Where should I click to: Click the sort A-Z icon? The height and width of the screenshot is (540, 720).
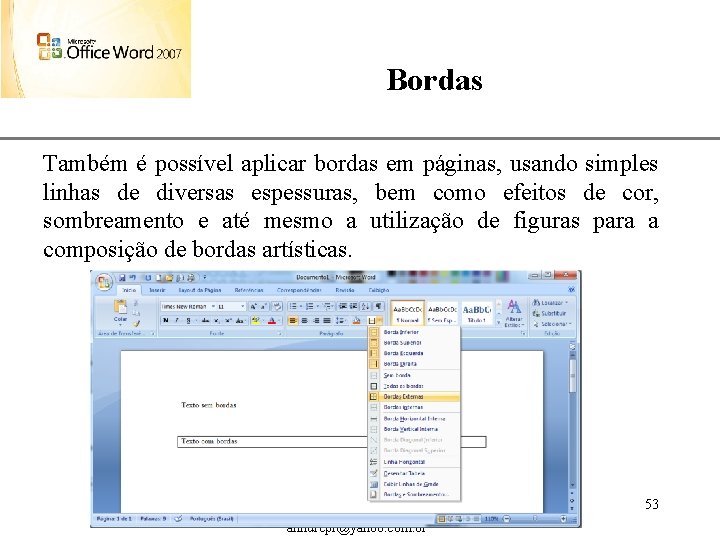pyautogui.click(x=366, y=306)
